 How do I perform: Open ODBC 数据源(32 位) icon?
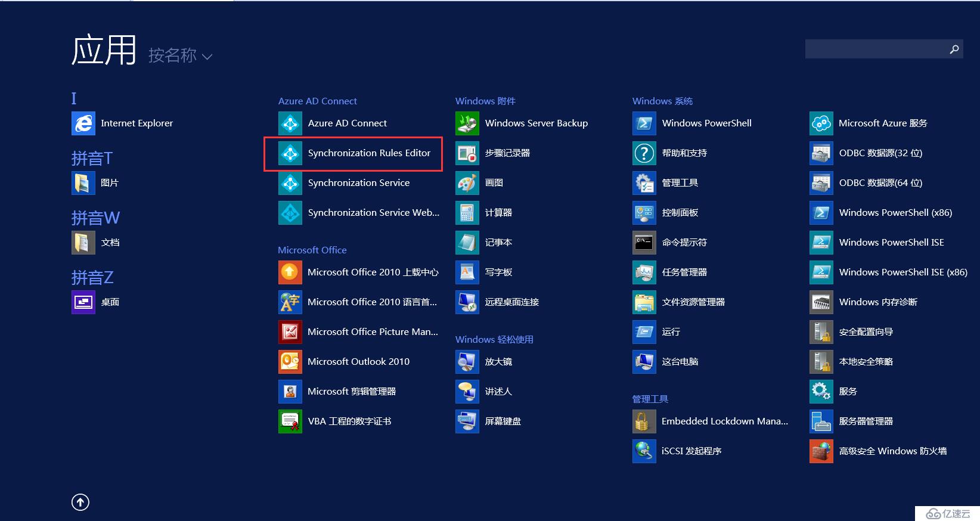click(x=821, y=153)
